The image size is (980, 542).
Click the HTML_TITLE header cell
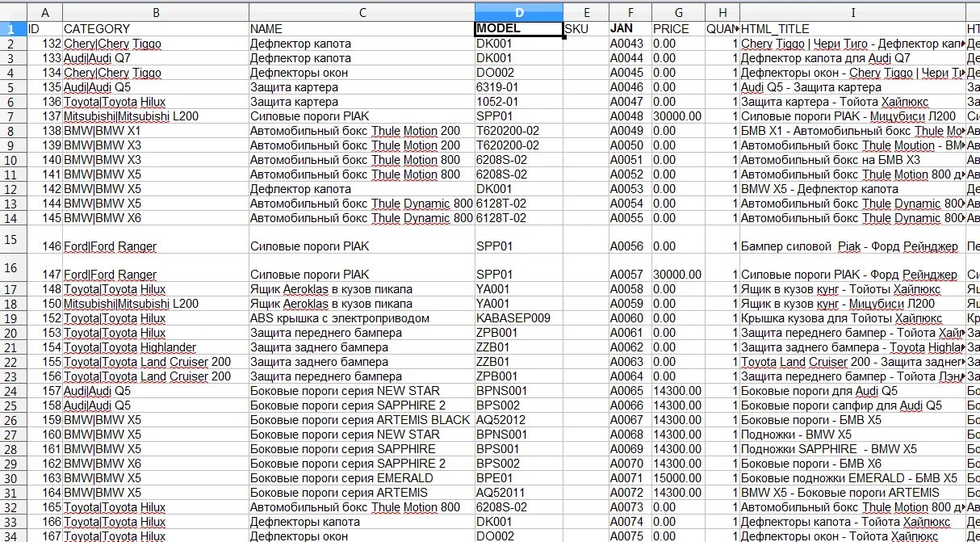[x=852, y=29]
